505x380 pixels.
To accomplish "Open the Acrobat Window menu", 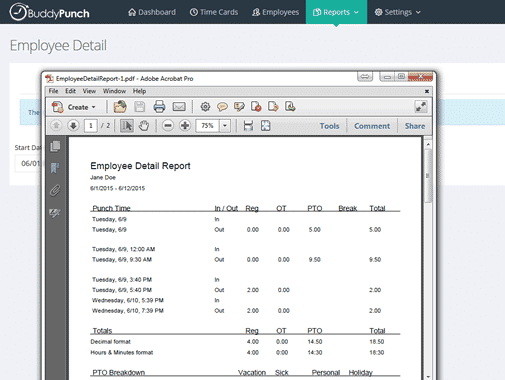I will [114, 91].
